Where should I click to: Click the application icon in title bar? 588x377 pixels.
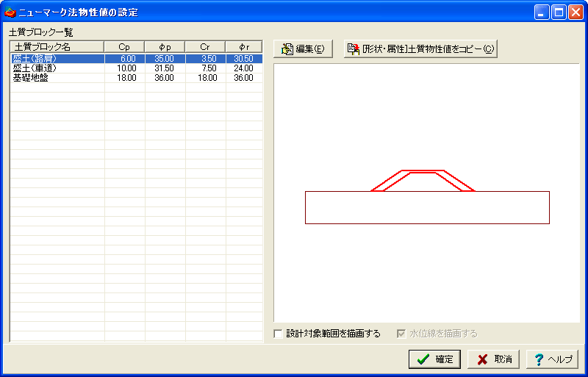pyautogui.click(x=10, y=12)
